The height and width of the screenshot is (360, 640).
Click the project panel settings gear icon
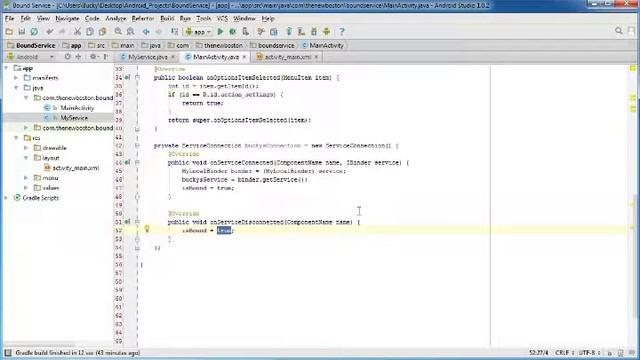point(93,57)
